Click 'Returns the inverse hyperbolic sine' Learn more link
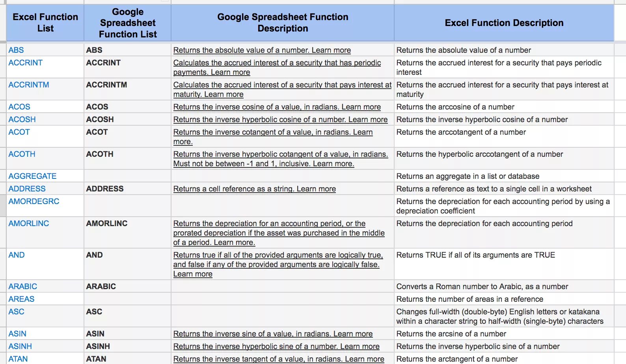Viewport: 626px width, 364px height. click(276, 346)
